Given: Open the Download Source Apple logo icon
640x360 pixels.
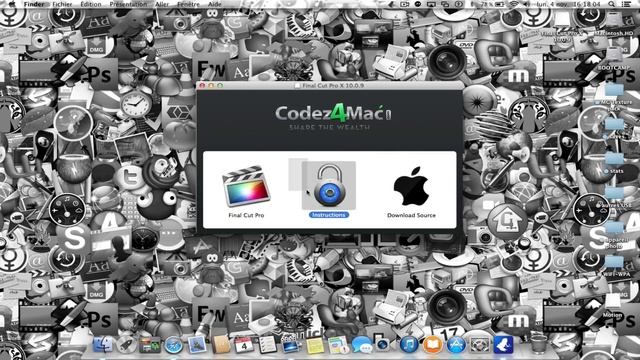Looking at the screenshot, I should point(411,186).
